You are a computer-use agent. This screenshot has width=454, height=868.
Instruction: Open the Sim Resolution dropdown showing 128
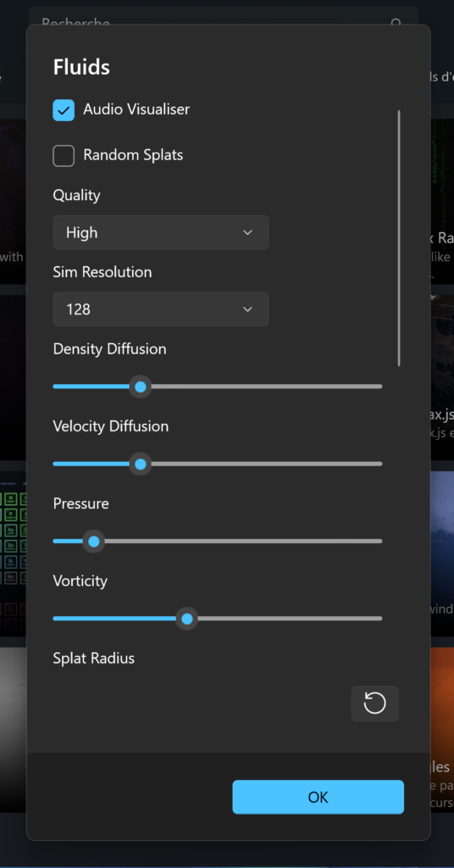click(161, 309)
